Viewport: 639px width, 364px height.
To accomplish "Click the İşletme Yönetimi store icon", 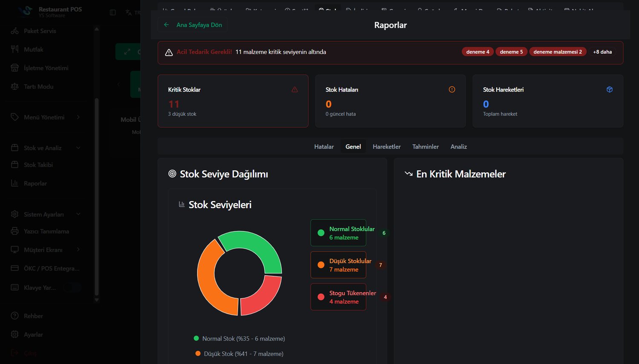I will click(x=14, y=68).
